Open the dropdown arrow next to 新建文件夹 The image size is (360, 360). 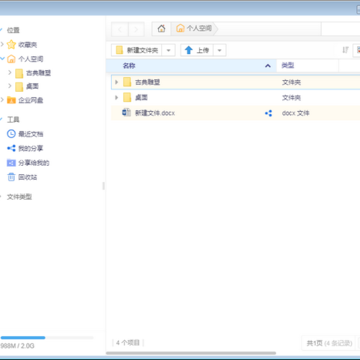point(169,50)
